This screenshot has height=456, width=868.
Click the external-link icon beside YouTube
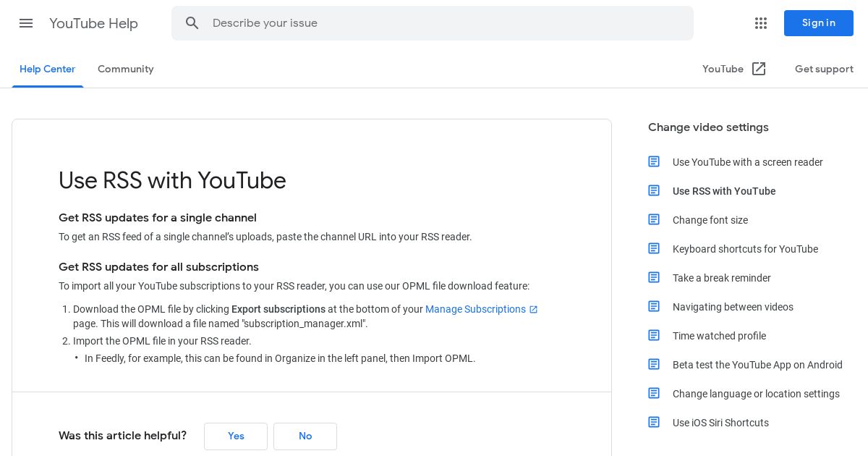(x=759, y=69)
